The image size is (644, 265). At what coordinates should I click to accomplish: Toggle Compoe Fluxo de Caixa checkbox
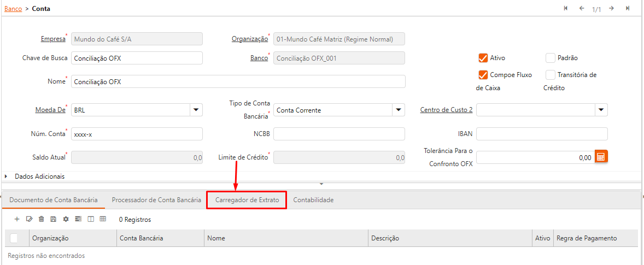483,75
